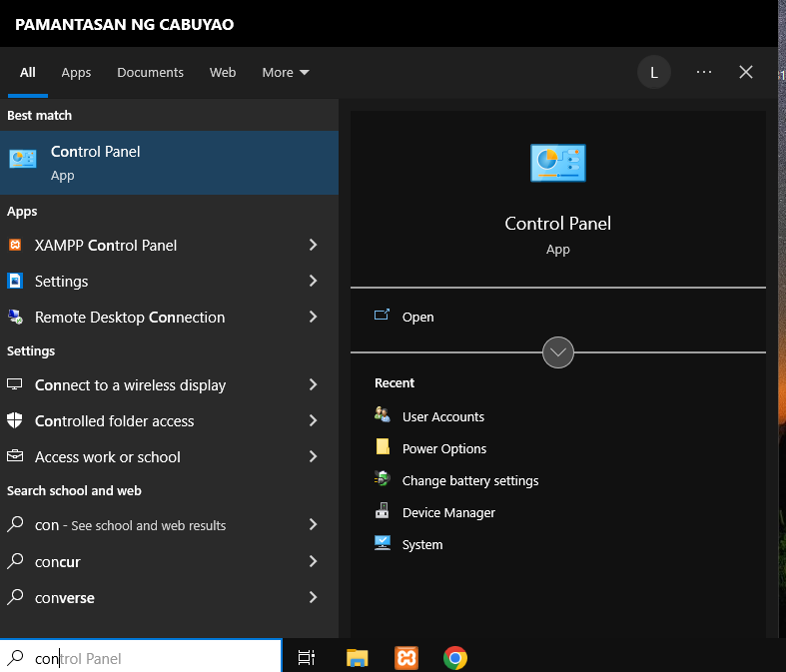Expand Access work or school arrow
Image resolution: width=786 pixels, height=672 pixels.
pyautogui.click(x=314, y=456)
